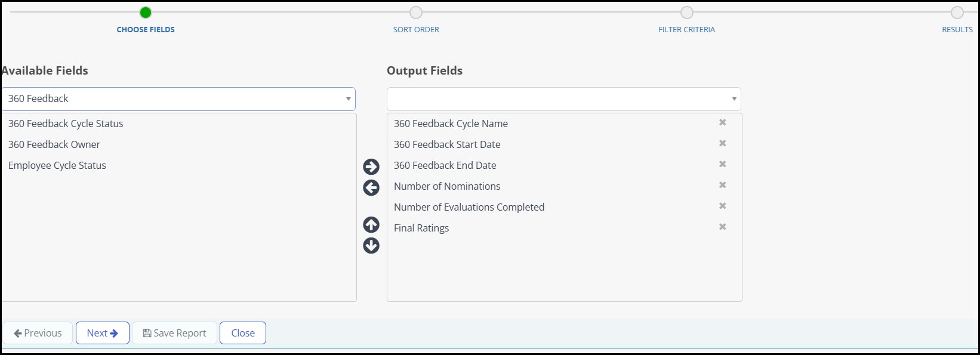Remove 360 Feedback Cycle Name from output

722,122
